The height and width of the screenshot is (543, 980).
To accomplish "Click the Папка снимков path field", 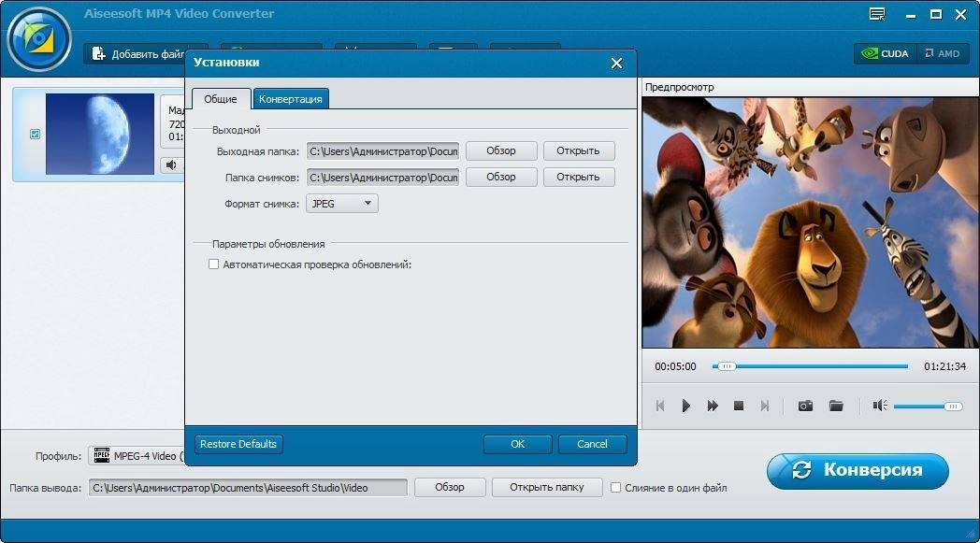I will (x=382, y=178).
